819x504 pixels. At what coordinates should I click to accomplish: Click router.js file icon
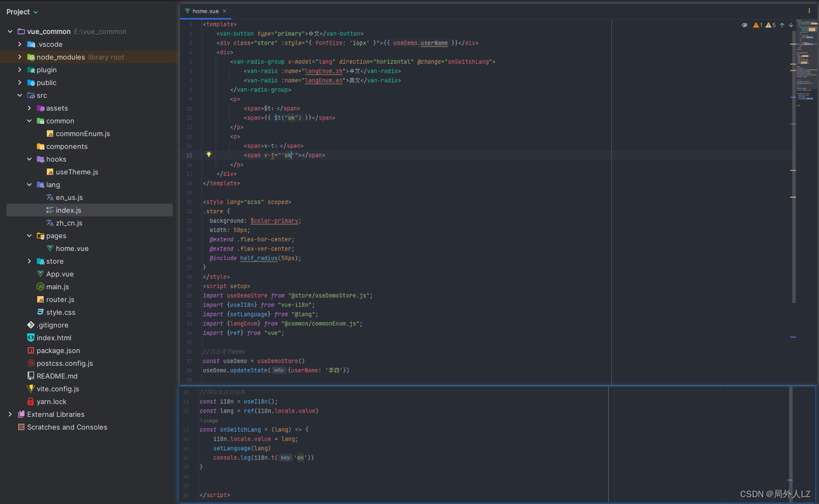40,299
